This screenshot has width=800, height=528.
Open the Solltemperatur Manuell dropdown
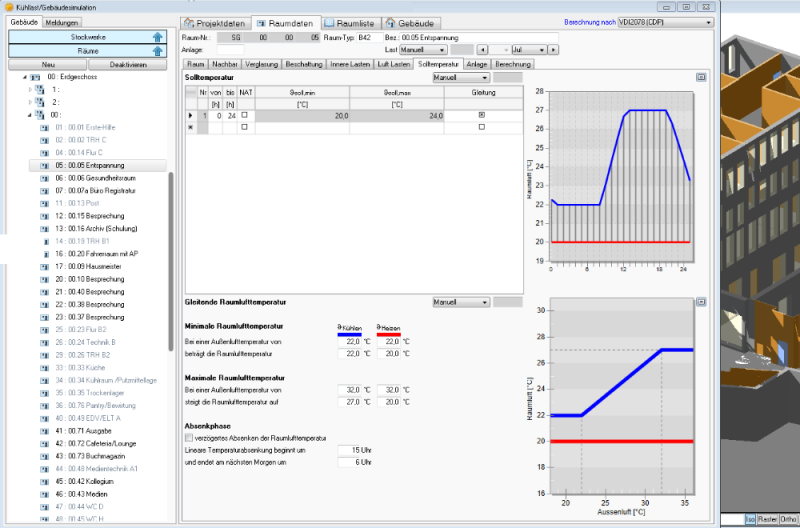pos(460,76)
